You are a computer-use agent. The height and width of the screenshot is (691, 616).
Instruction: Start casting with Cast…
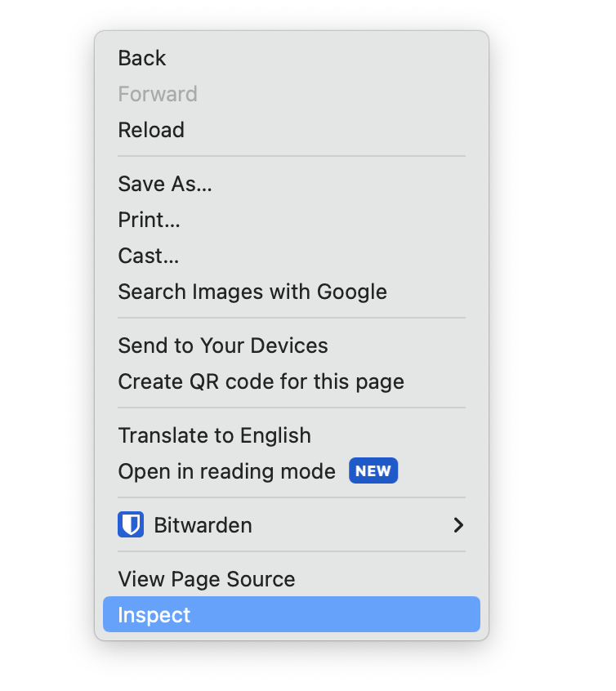tap(149, 256)
